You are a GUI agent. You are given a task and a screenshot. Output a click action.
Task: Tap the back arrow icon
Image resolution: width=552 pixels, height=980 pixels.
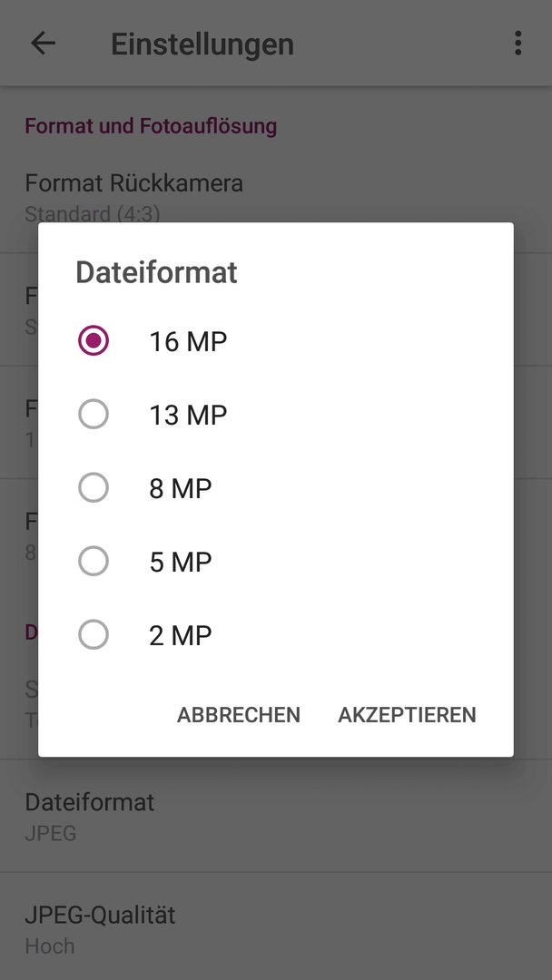44,44
